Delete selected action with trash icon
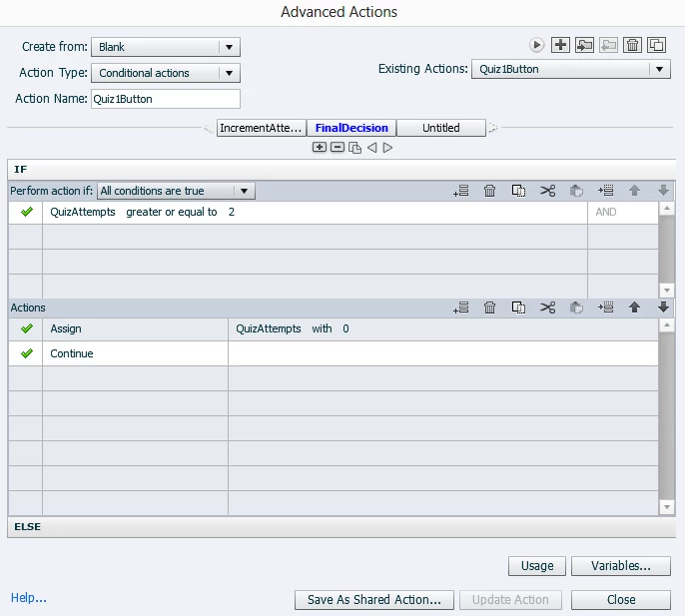Screen dimensions: 685x616 (x=489, y=308)
